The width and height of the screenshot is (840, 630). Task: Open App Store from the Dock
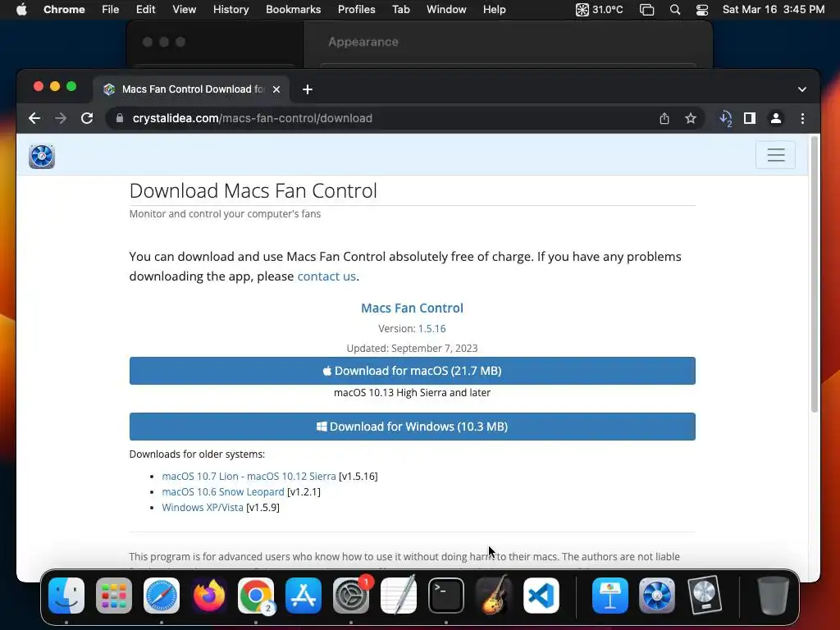[304, 596]
